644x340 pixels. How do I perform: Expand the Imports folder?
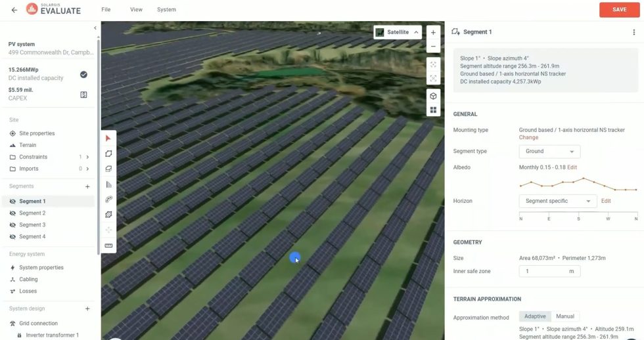click(87, 169)
